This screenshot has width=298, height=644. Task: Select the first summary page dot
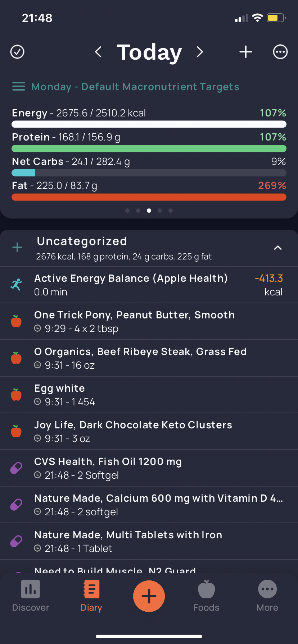pyautogui.click(x=127, y=211)
